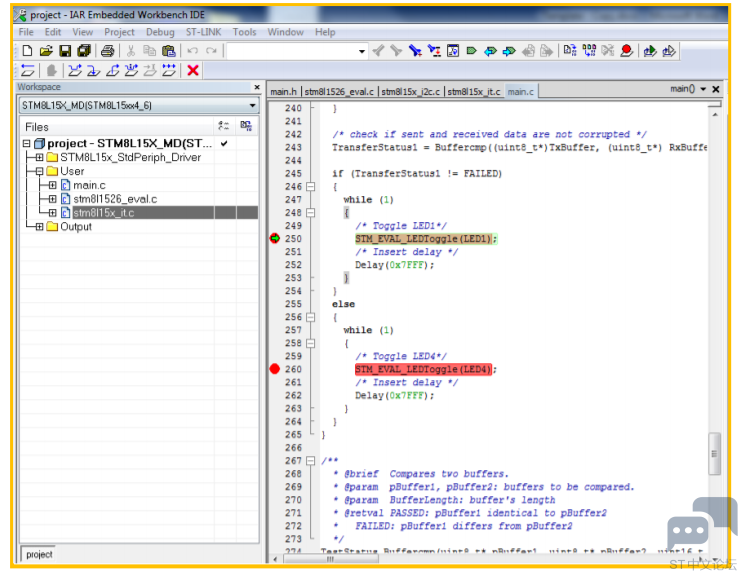Click the Go To window icon
746x580 pixels.
point(453,51)
